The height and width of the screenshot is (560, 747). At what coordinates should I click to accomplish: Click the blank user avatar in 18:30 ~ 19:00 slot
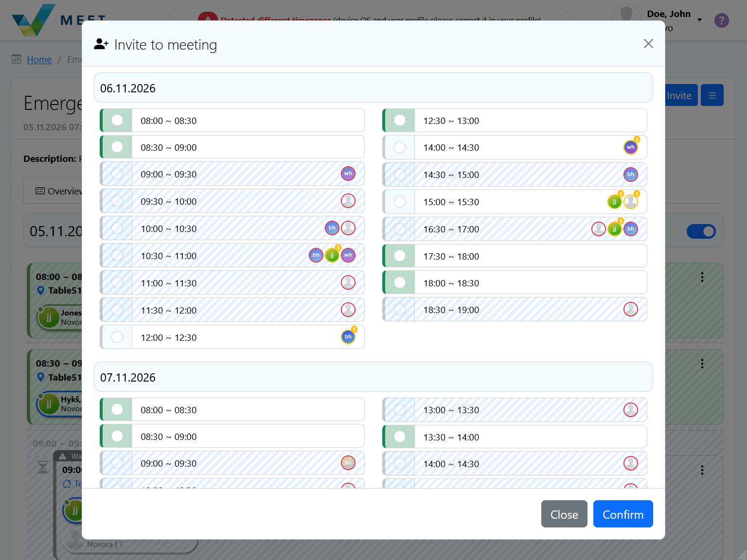[630, 309]
